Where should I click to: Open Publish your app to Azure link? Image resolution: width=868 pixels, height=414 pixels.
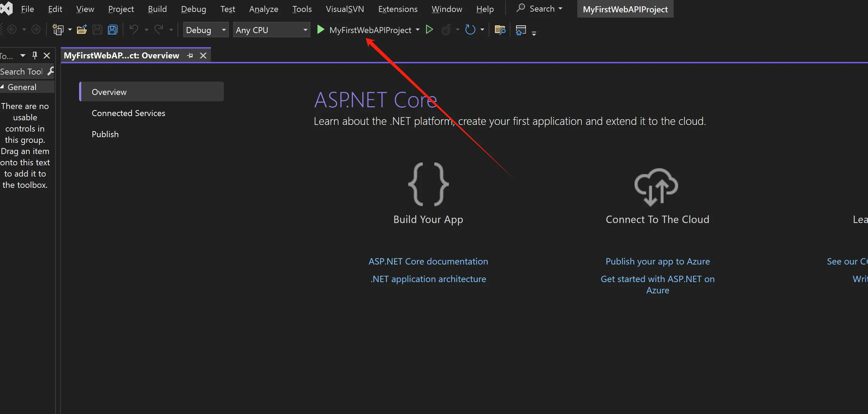[x=657, y=261]
